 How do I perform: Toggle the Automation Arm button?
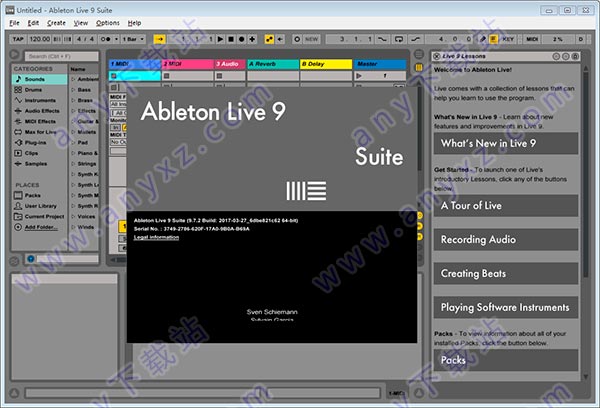[269, 39]
